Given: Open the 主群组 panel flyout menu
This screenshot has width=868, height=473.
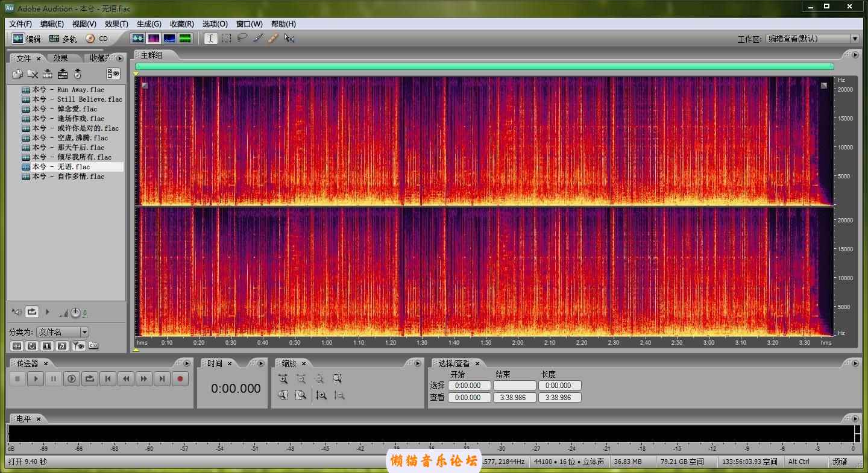Looking at the screenshot, I should point(855,55).
